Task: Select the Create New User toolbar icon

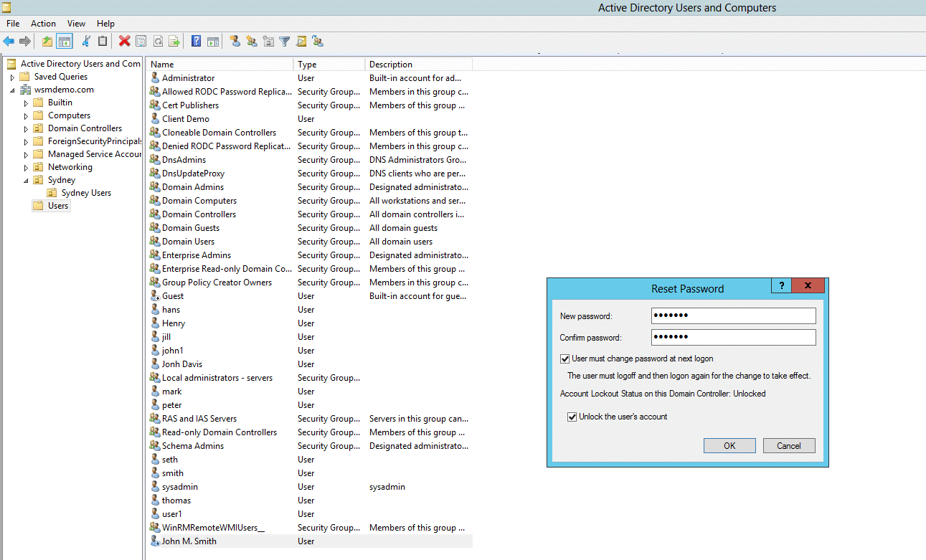Action: 235,41
